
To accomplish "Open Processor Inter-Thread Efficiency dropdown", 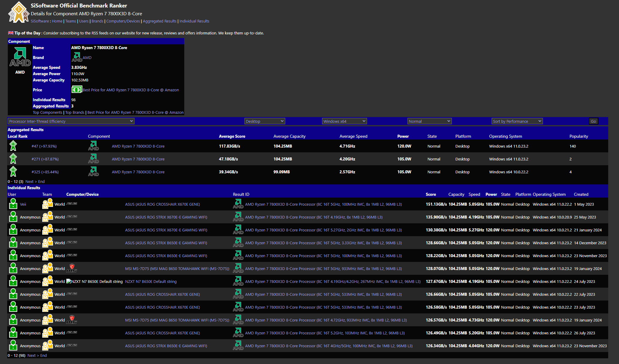I will 71,121.
